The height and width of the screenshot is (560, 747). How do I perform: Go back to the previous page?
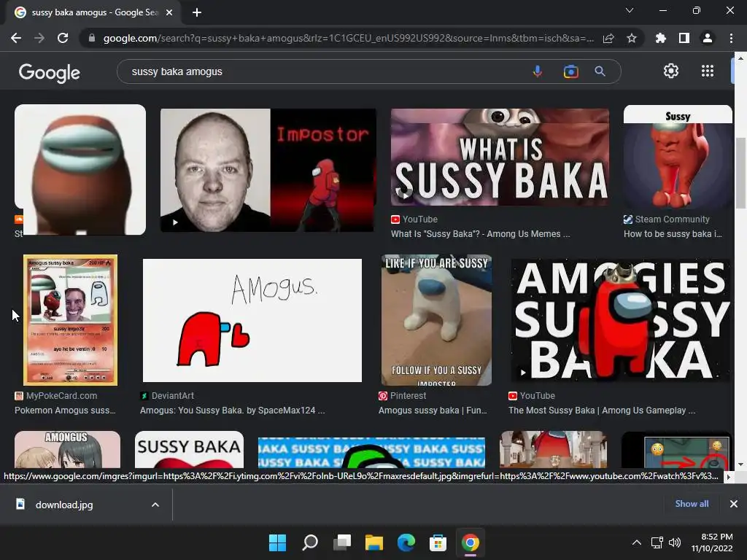click(16, 38)
